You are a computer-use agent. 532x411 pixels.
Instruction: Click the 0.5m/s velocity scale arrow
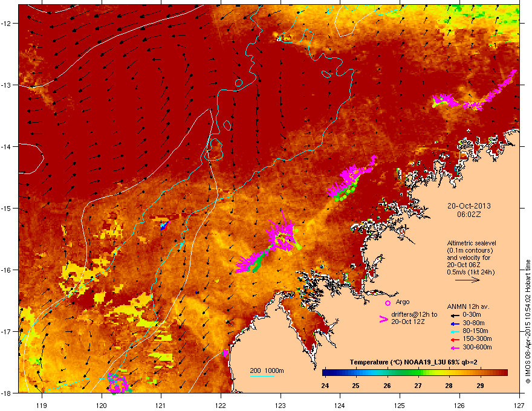(467, 280)
